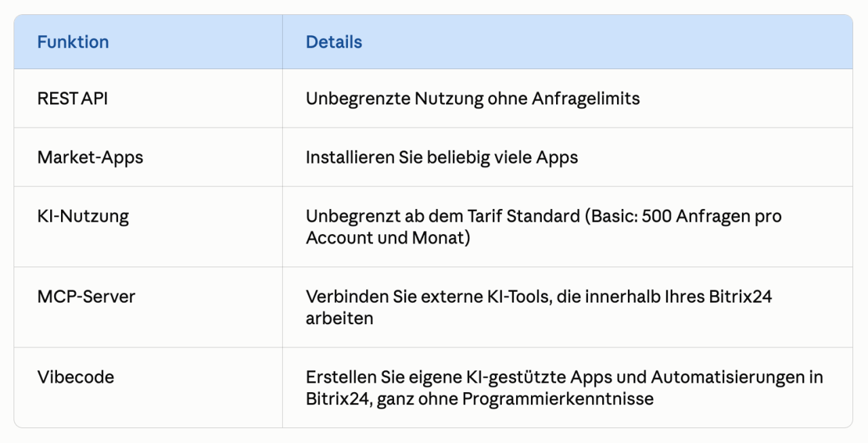This screenshot has width=868, height=443.
Task: Select the REST API cell
Action: tap(148, 98)
